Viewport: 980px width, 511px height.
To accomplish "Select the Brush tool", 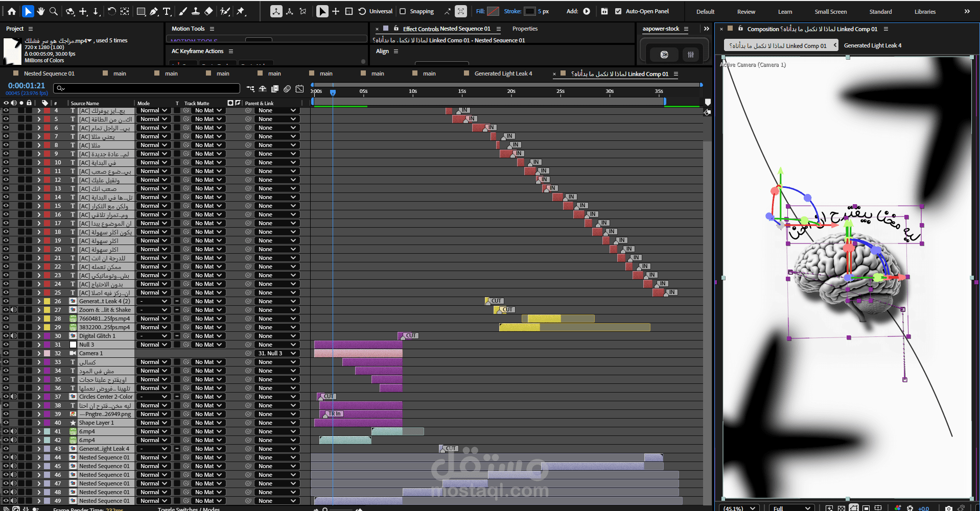I will pyautogui.click(x=182, y=11).
